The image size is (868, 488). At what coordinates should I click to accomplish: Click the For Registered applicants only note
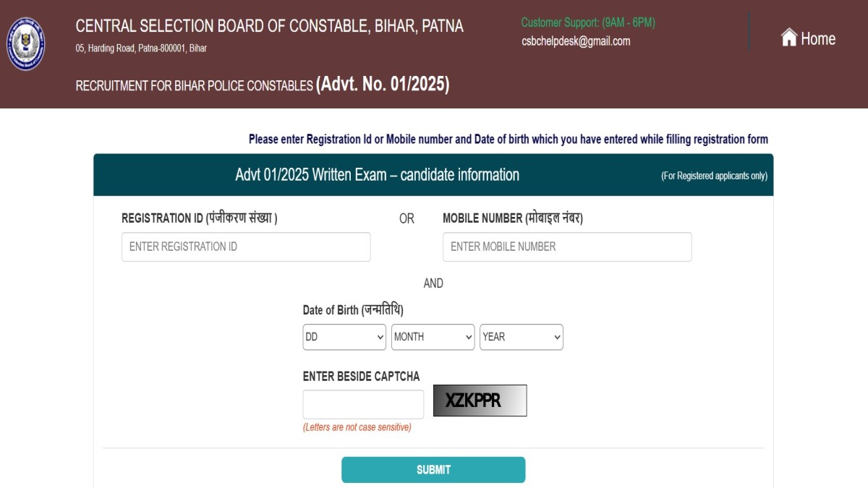(x=714, y=176)
